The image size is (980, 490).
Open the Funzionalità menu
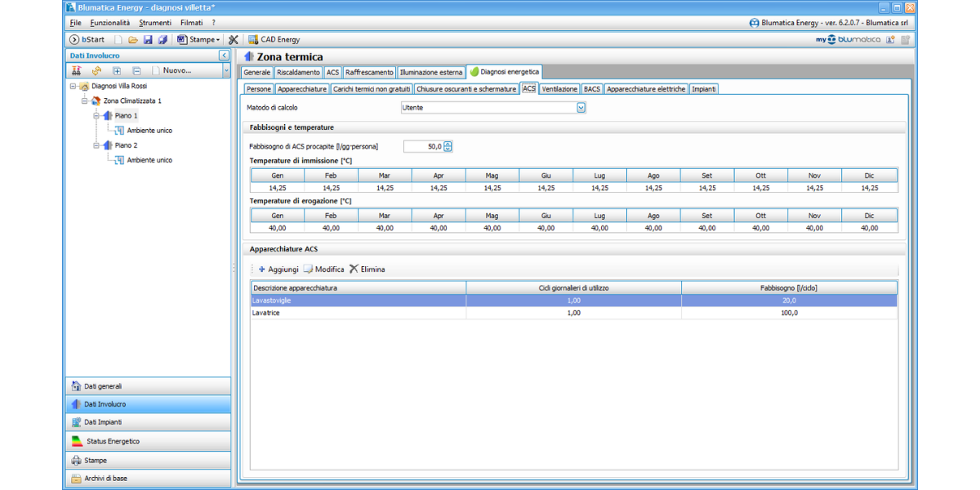coord(109,23)
